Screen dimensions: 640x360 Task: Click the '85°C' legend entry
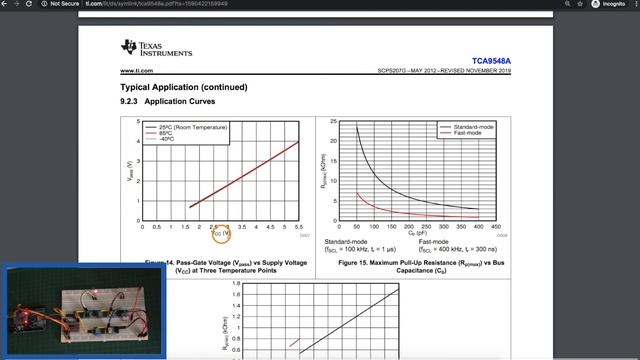coord(159,133)
